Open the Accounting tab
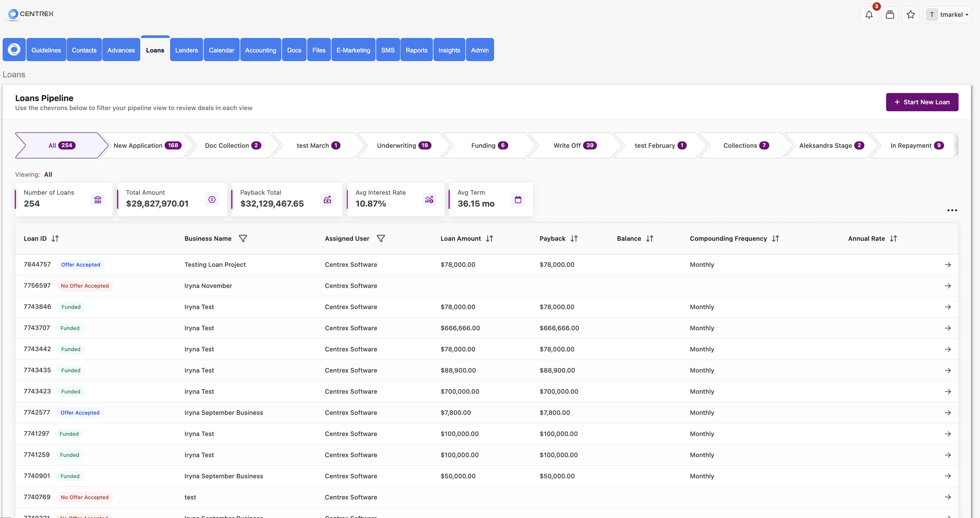This screenshot has height=518, width=980. tap(261, 50)
